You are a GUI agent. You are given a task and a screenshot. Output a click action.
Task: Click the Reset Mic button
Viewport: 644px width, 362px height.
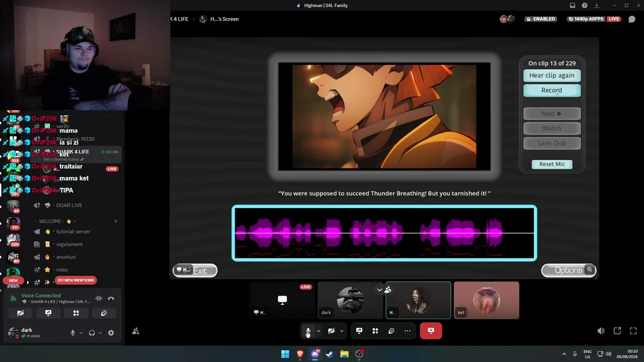click(552, 164)
